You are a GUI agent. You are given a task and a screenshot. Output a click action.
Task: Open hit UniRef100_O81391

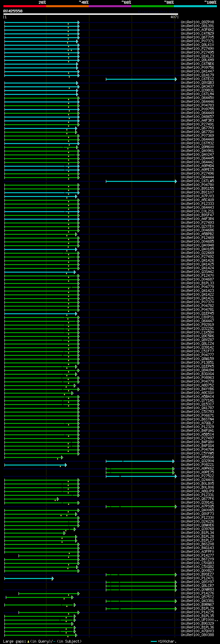pos(197,26)
